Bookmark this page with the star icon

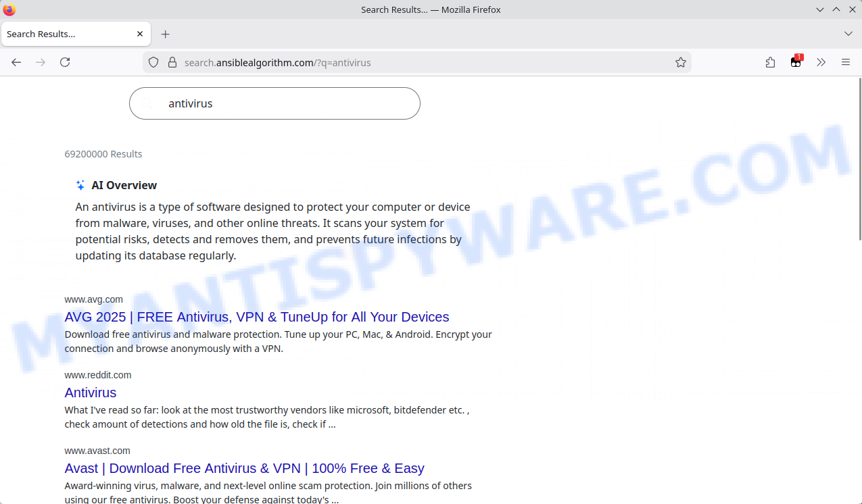point(680,62)
